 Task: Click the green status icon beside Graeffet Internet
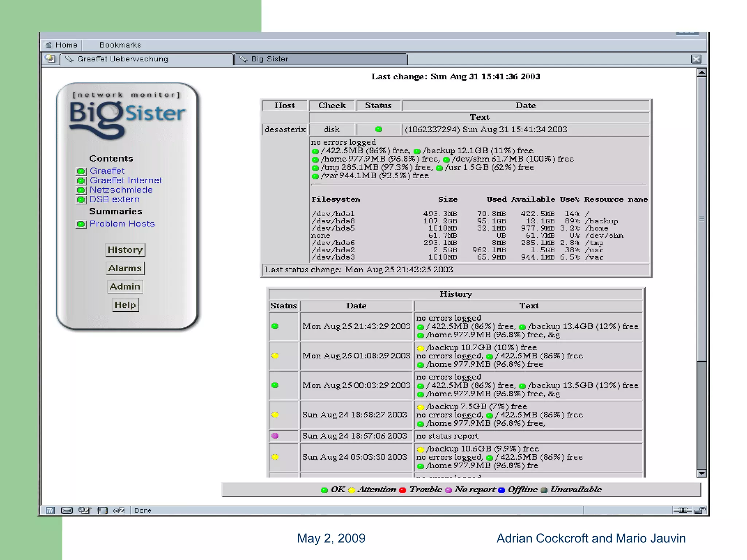(81, 180)
